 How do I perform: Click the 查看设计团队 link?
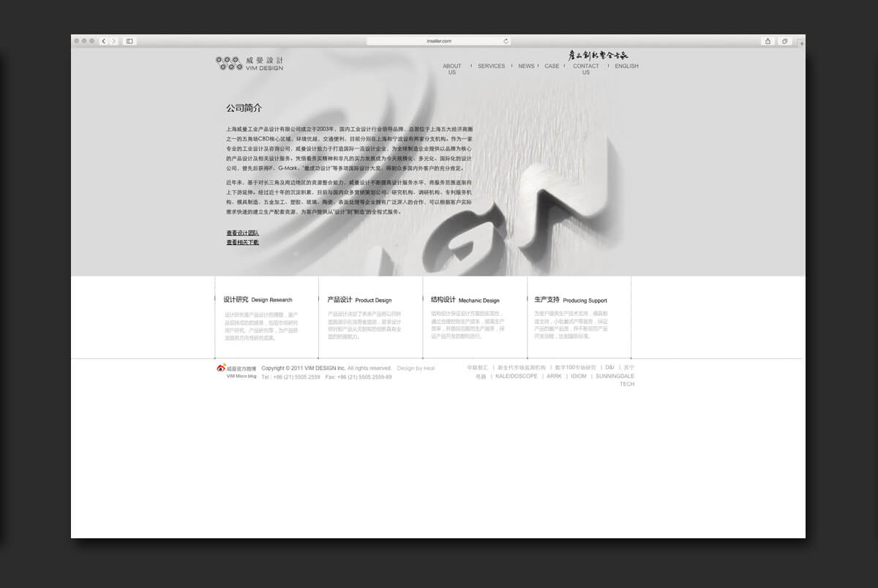click(242, 233)
